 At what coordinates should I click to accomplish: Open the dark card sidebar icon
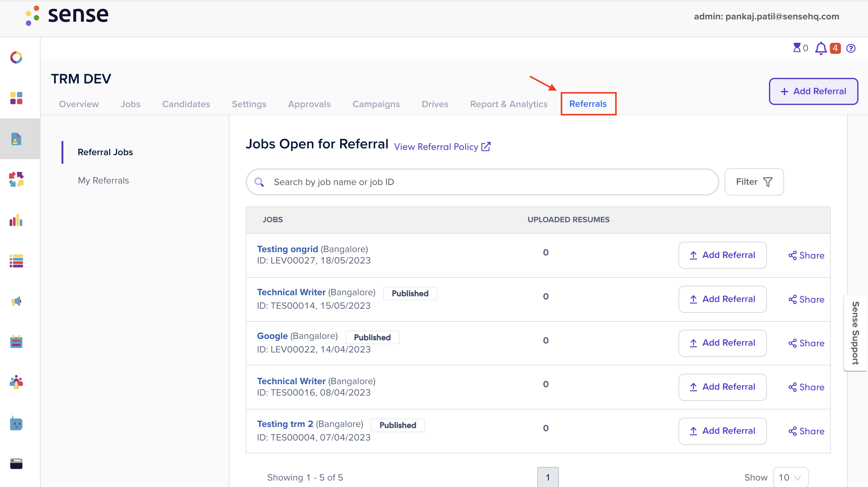pyautogui.click(x=16, y=464)
